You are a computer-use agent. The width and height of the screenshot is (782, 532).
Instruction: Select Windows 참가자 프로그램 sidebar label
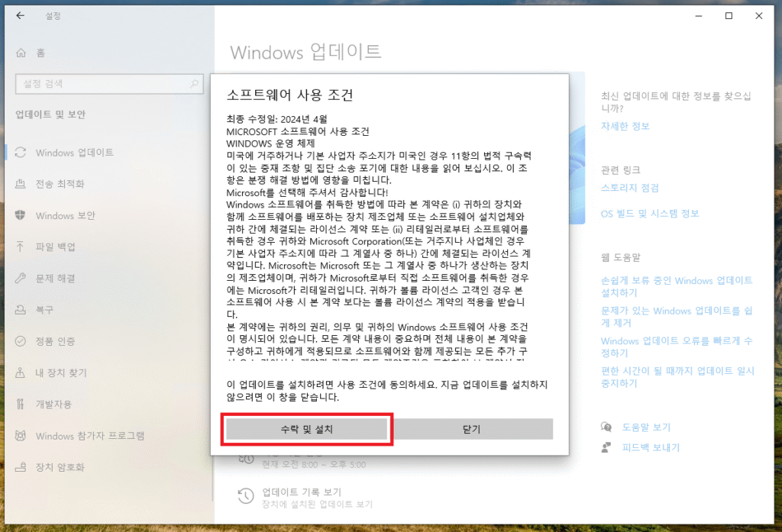[90, 436]
